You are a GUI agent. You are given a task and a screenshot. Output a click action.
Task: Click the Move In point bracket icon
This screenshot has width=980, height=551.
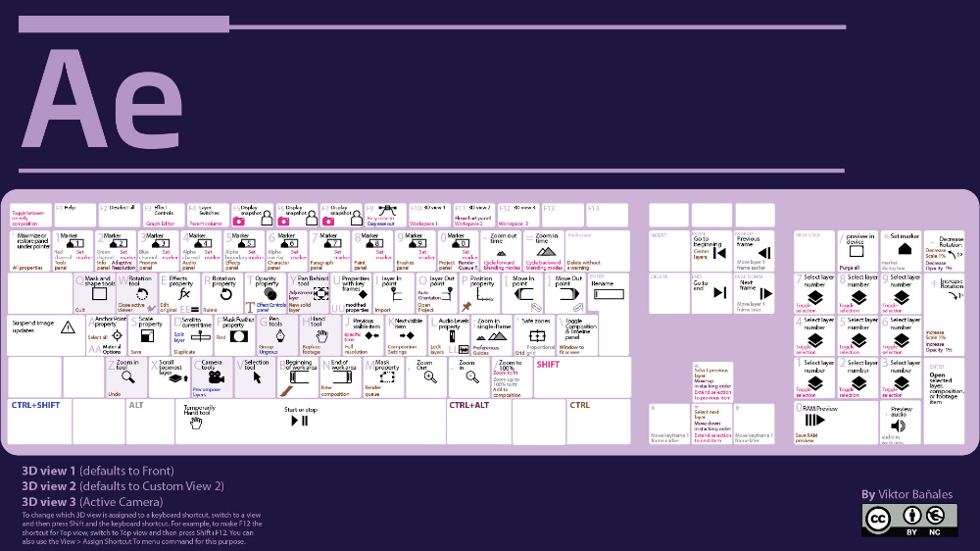523,294
